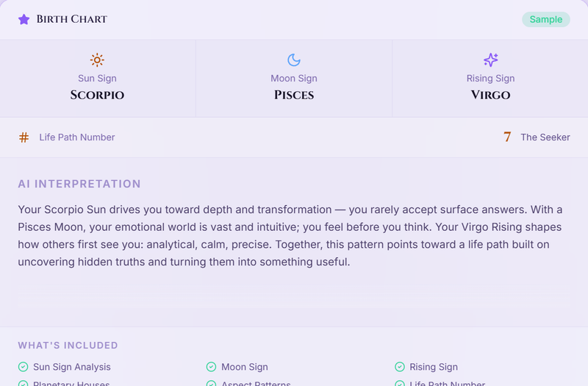Click the AI Interpretation heading
The image size is (588, 386).
(x=79, y=184)
